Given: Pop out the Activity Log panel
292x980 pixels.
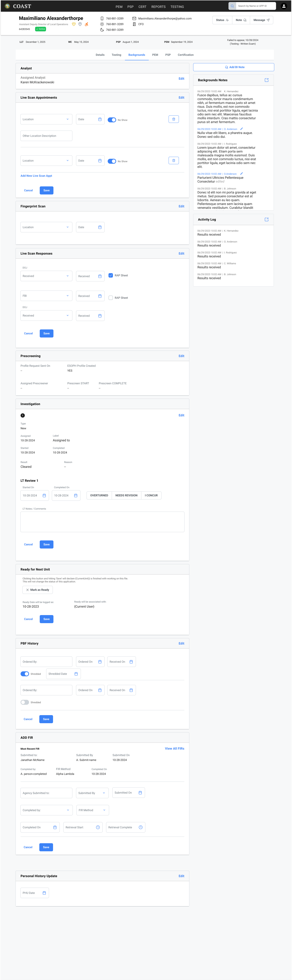Looking at the screenshot, I should point(267,219).
